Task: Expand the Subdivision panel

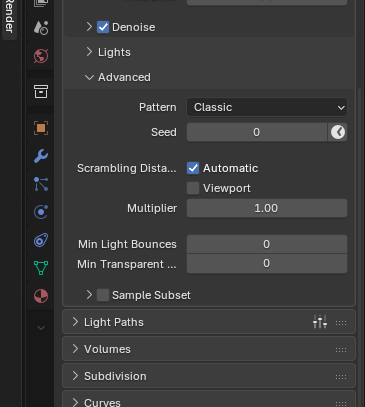Action: [x=75, y=376]
